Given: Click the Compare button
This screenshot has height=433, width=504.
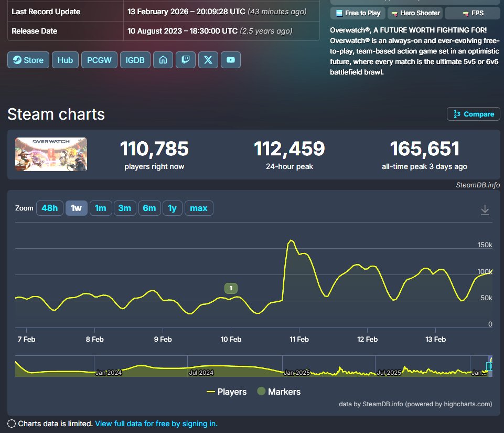Looking at the screenshot, I should 474,114.
